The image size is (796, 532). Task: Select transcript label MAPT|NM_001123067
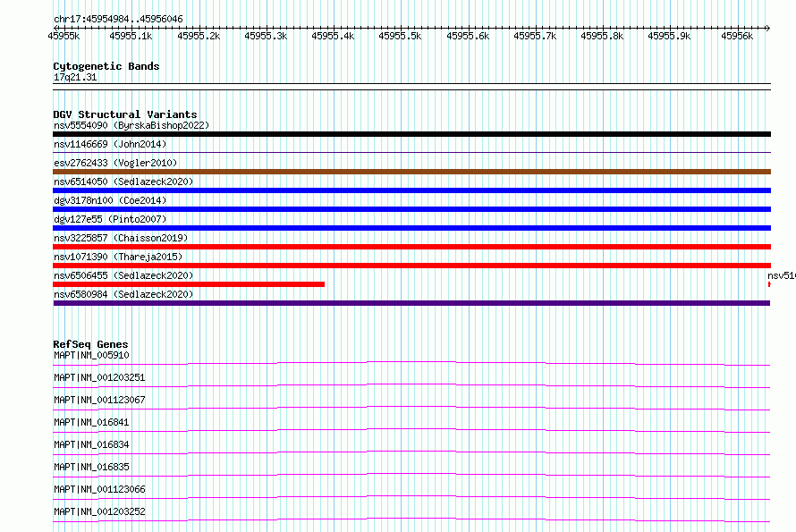(x=99, y=400)
